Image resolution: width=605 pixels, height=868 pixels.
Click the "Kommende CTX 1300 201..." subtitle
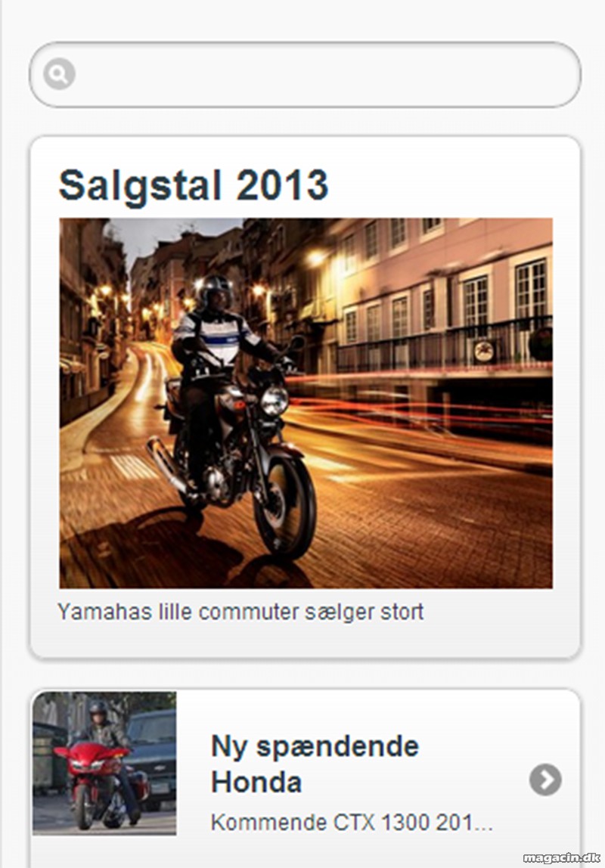click(x=352, y=823)
